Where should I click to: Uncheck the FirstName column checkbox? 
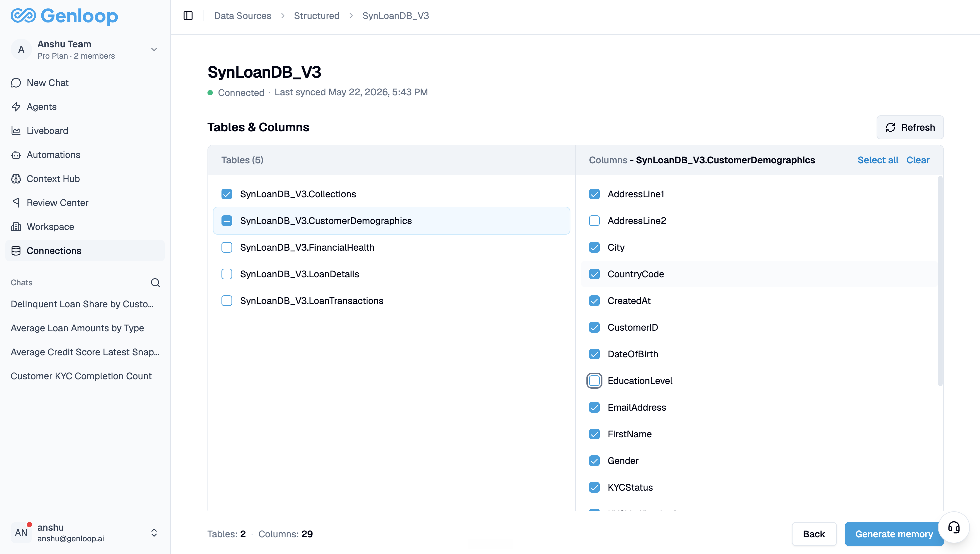tap(594, 434)
